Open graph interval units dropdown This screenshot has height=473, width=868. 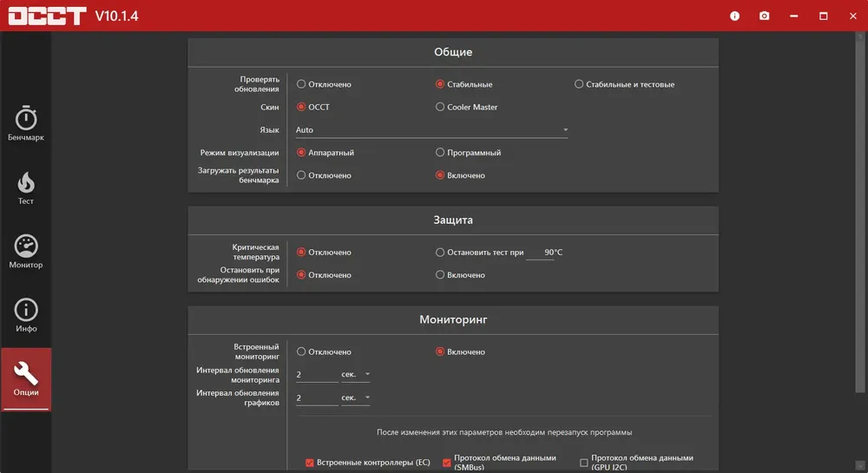point(355,397)
